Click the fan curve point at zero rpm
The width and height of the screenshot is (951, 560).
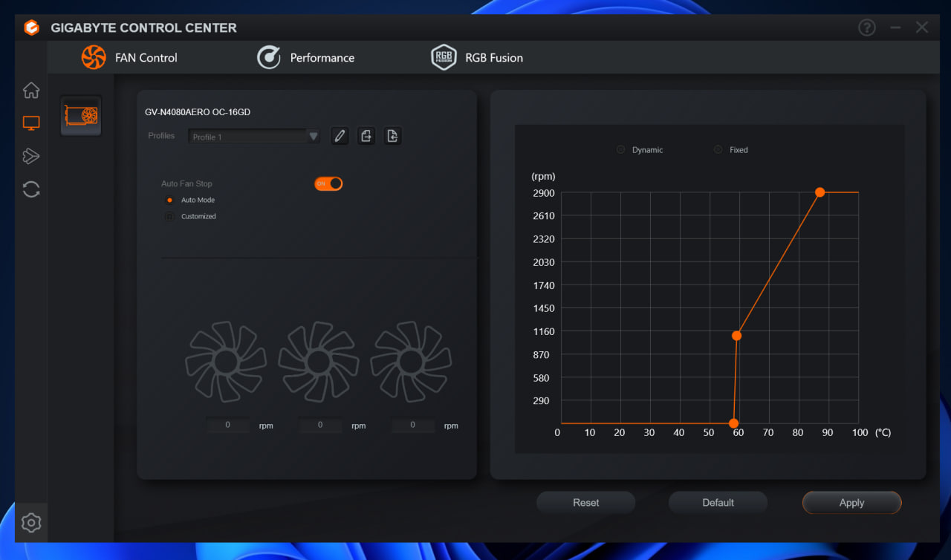tap(734, 423)
